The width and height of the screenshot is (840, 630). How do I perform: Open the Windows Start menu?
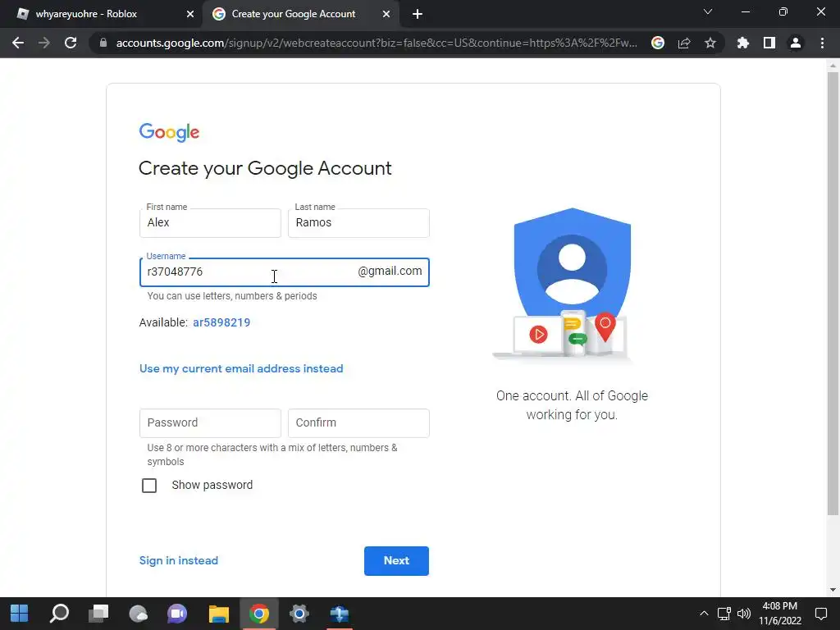tap(20, 614)
